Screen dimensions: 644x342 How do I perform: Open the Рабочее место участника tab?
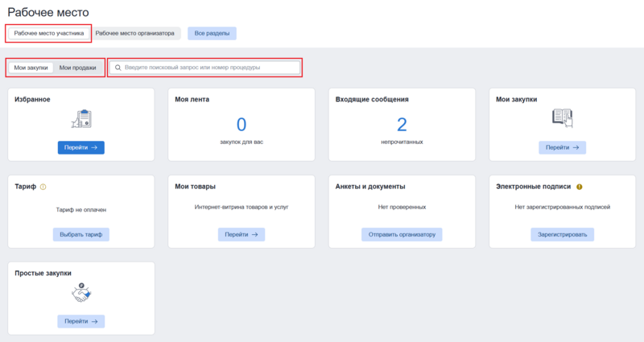[x=48, y=34]
